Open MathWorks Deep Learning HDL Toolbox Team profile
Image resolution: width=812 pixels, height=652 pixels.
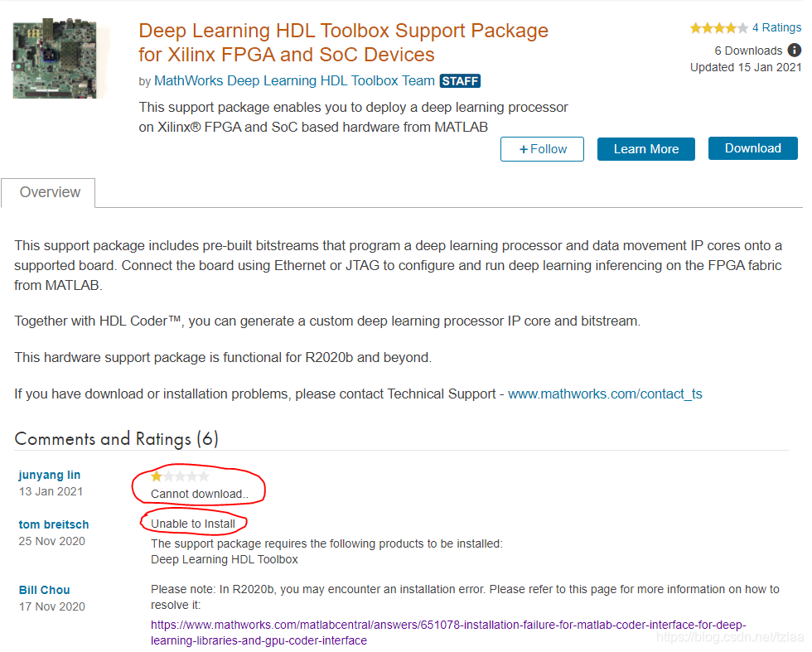point(295,81)
